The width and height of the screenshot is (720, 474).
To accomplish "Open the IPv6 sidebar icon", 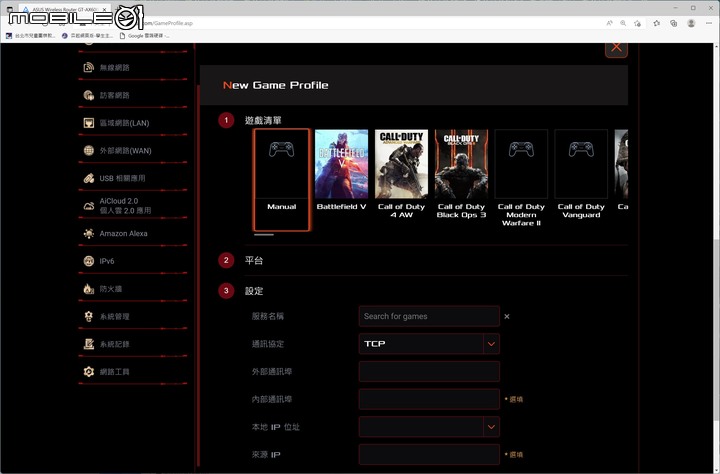I will (89, 261).
